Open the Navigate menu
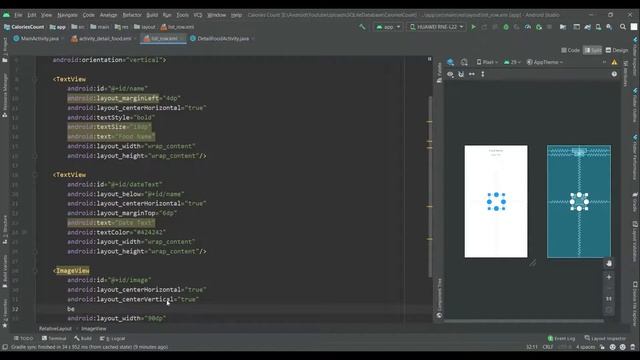Image resolution: width=640 pixels, height=360 pixels. (67, 15)
